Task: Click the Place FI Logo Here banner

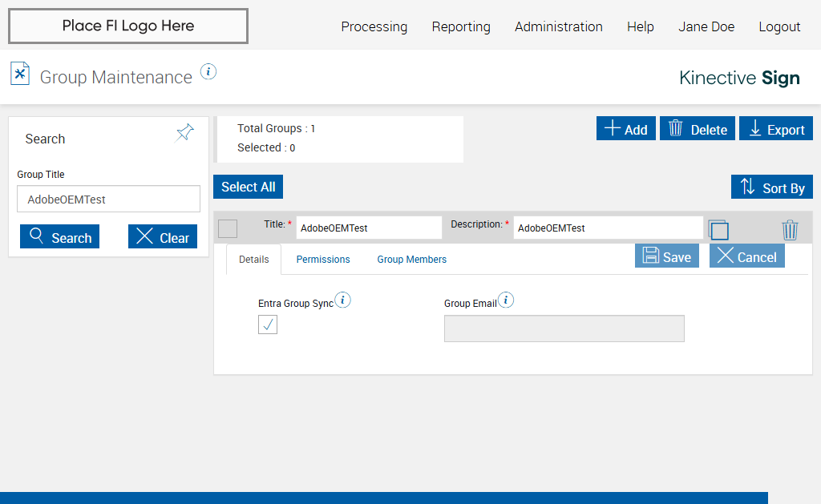Action: pos(128,26)
